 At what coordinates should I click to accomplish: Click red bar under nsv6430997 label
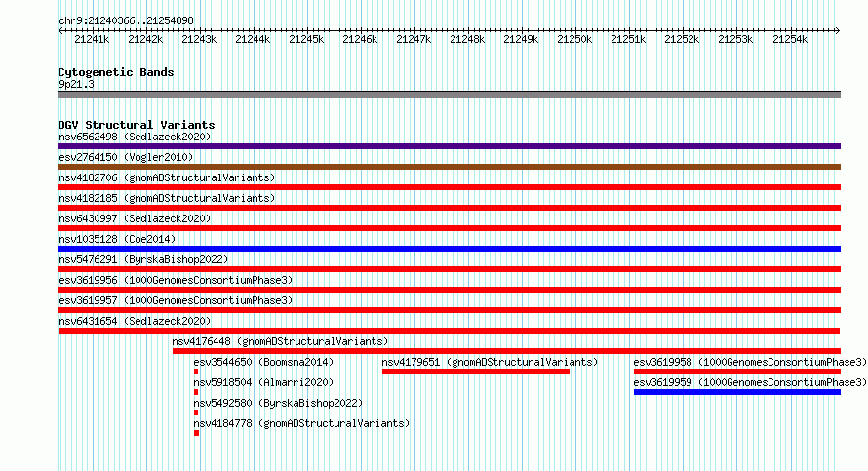point(449,228)
